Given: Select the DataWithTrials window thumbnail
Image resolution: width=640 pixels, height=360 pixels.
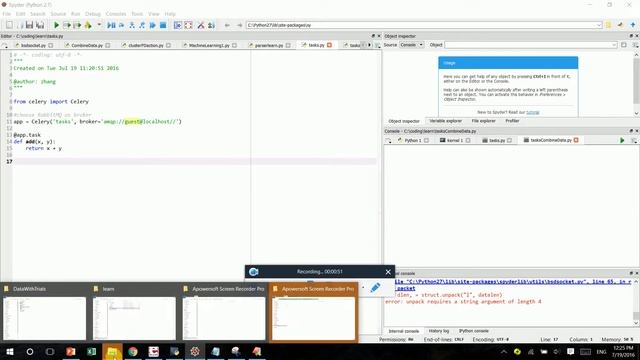Looking at the screenshot, I should pyautogui.click(x=44, y=313).
